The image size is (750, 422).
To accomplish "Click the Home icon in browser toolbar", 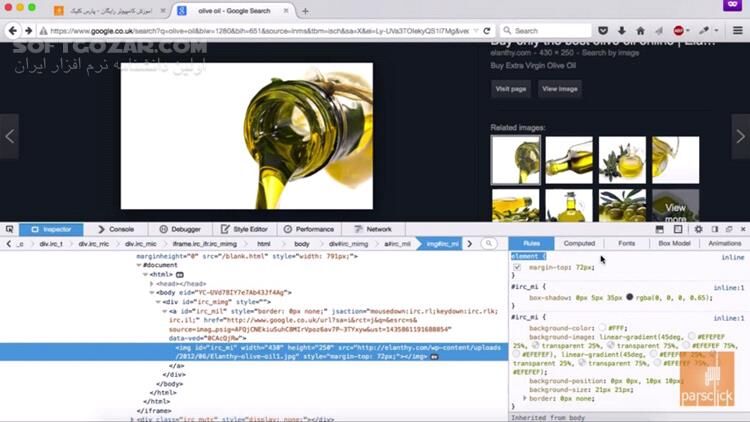I will (640, 31).
